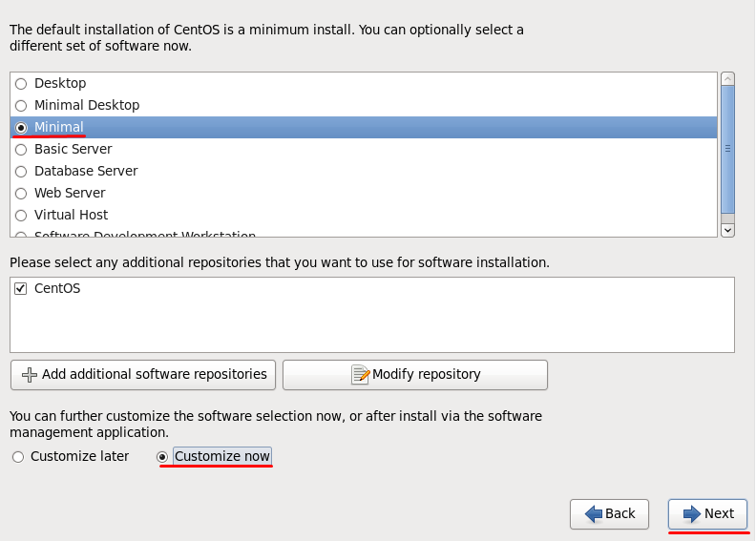Click the right arrow icon on Next
756x541 pixels.
coord(692,514)
